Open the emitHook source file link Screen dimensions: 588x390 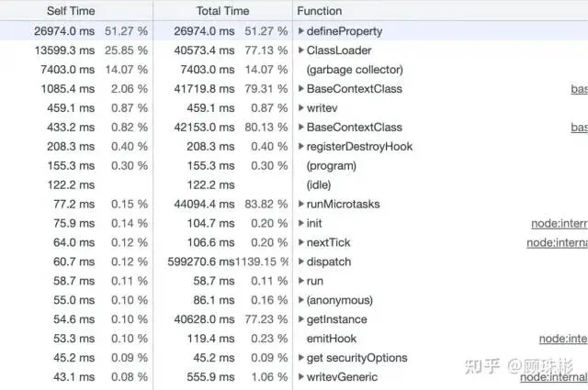tap(562, 340)
